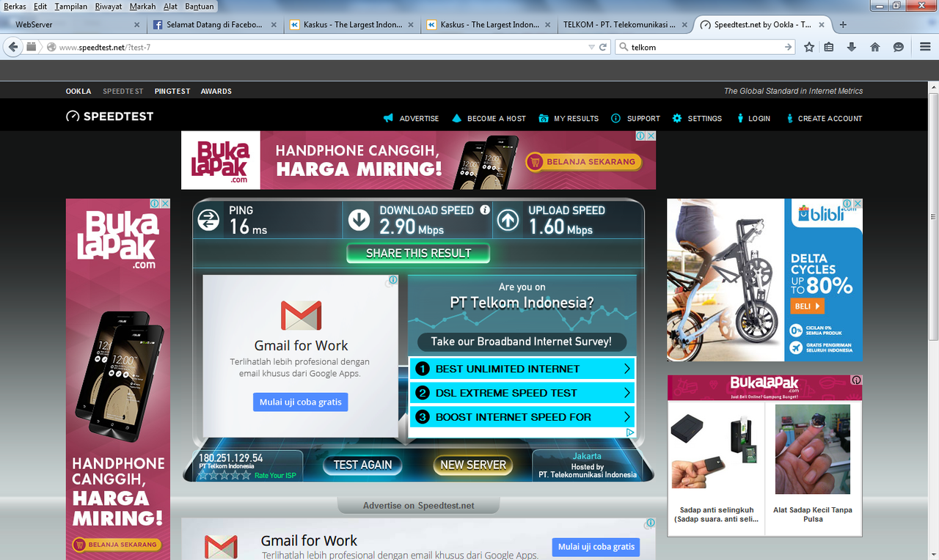Click the search magnifier icon in search bar
This screenshot has width=939, height=560.
tap(624, 47)
